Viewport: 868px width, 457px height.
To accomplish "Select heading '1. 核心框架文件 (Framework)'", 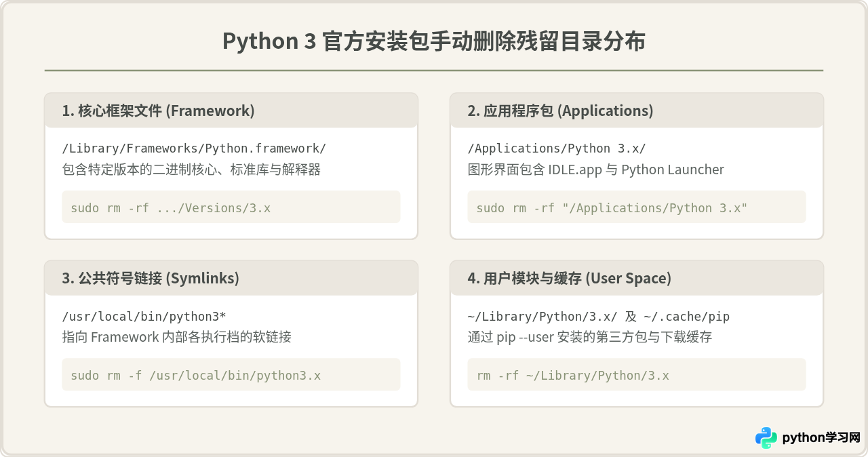I will pyautogui.click(x=159, y=111).
